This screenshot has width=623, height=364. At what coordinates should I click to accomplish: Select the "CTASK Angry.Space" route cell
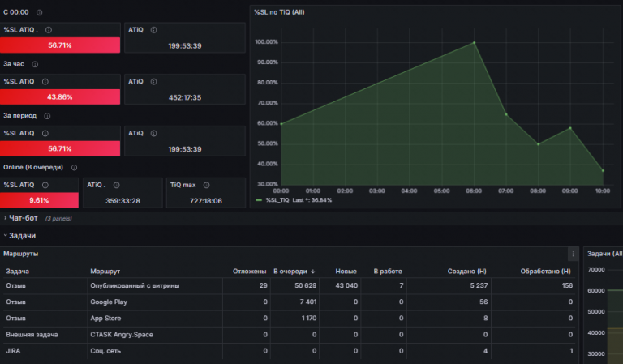coord(155,335)
